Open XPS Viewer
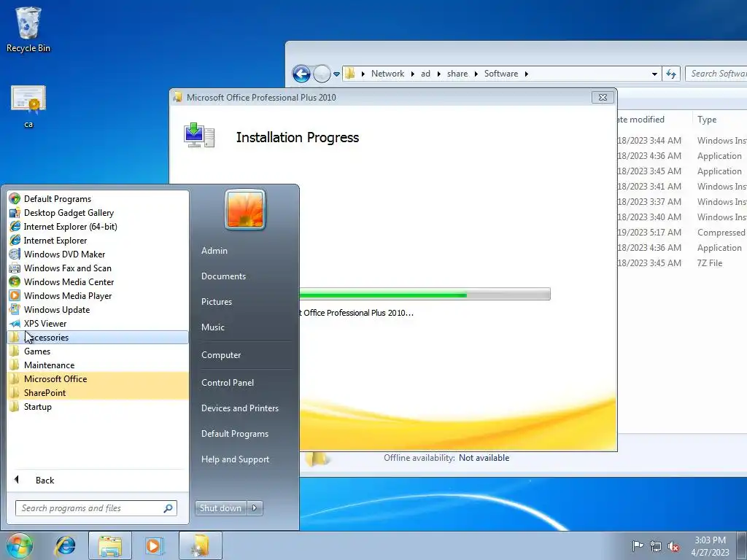747x560 pixels. tap(45, 323)
